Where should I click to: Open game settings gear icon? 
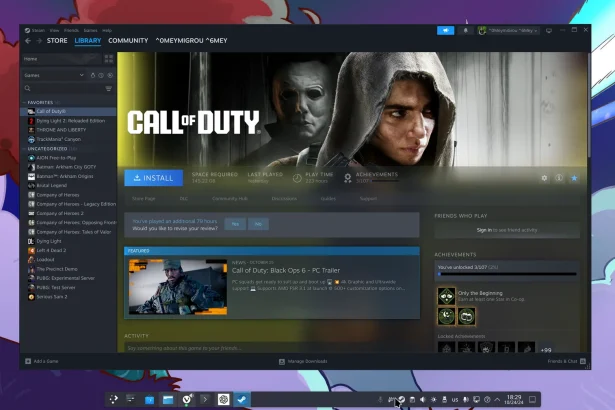click(544, 178)
